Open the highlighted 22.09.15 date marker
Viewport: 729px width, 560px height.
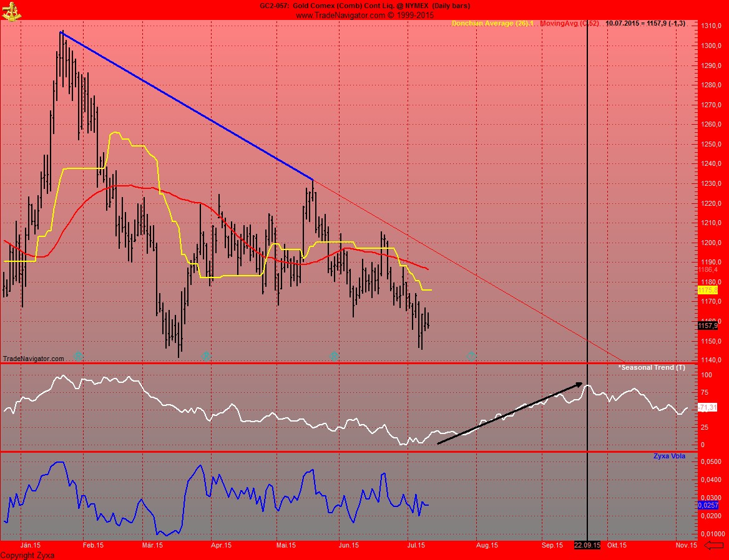tap(587, 544)
